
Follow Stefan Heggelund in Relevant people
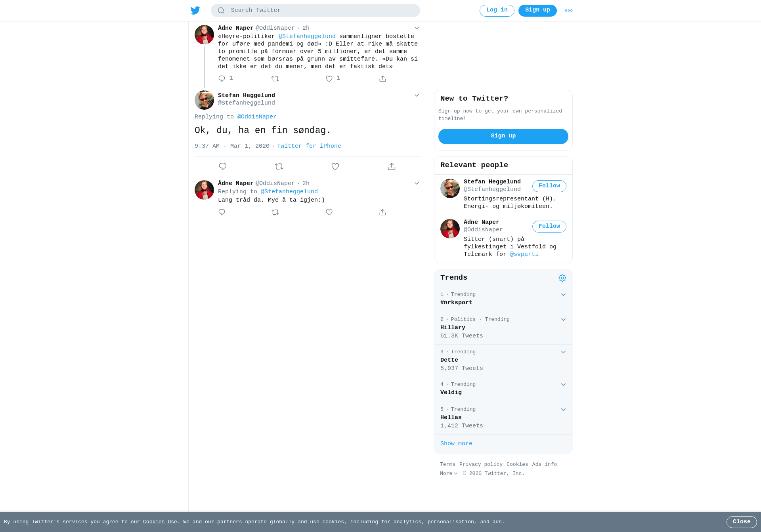[x=549, y=186]
